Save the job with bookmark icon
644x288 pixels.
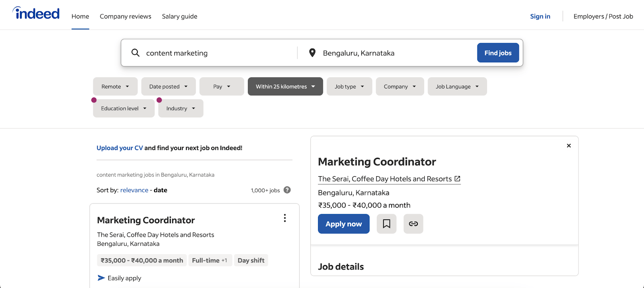[x=386, y=224]
